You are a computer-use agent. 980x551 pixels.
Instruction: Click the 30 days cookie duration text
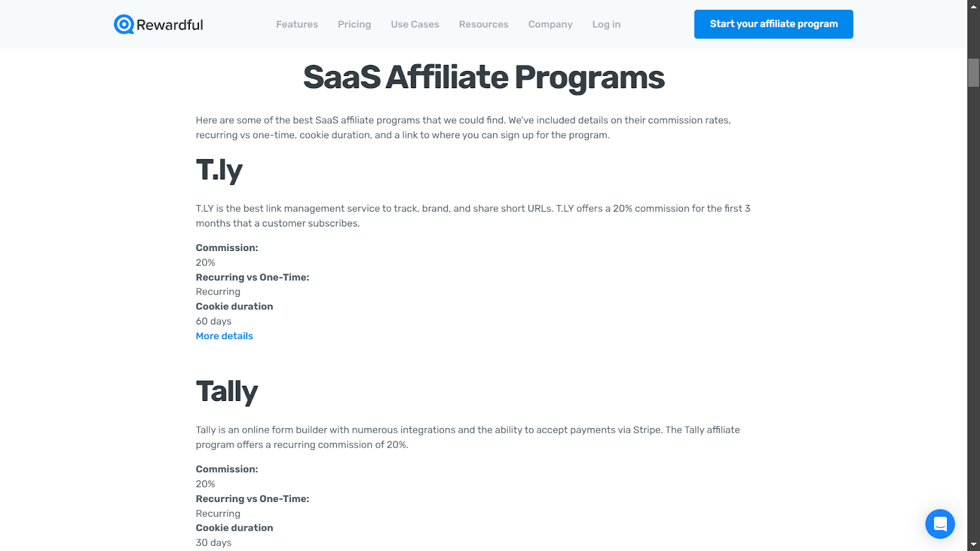214,542
